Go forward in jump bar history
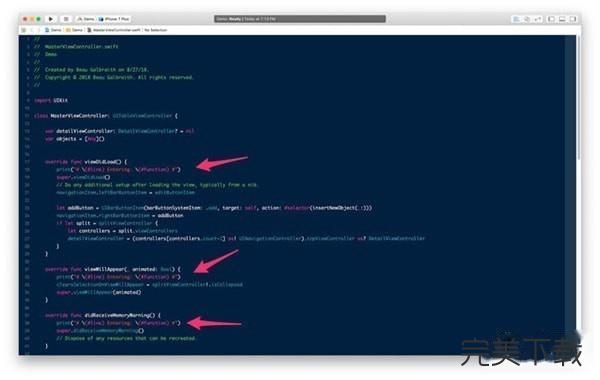This screenshot has width=600, height=380. point(38,30)
